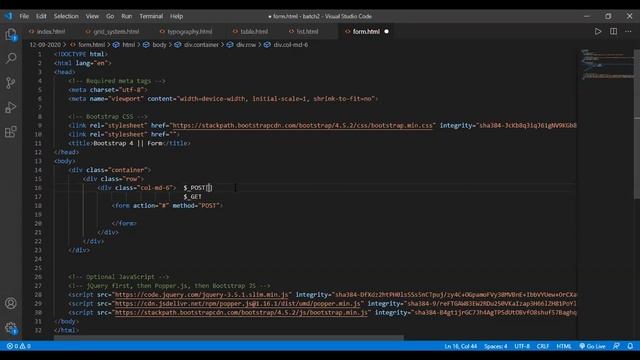This screenshot has height=360, width=640.
Task: Click the $_GET text on line 17
Action: point(192,197)
